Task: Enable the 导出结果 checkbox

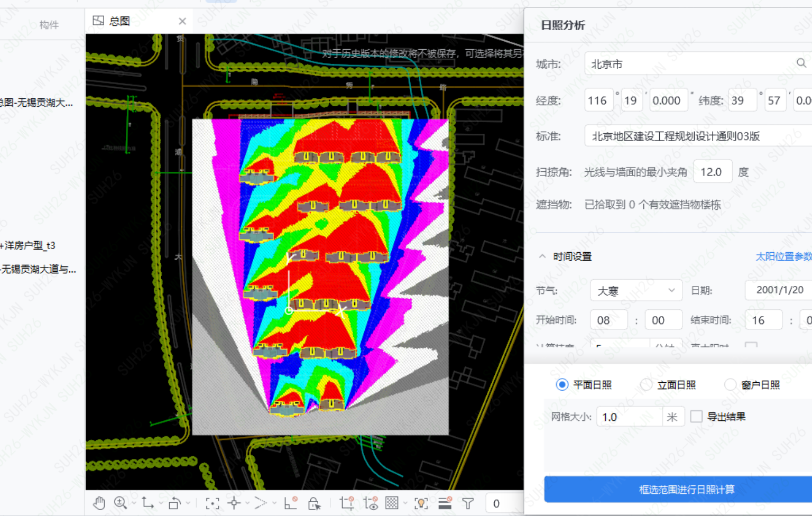Action: [696, 417]
